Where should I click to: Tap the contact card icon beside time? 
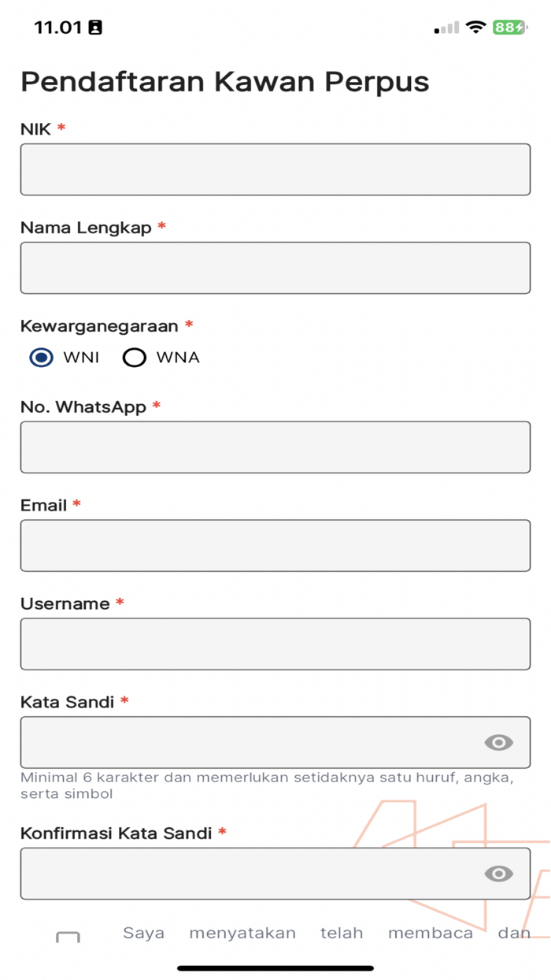(x=95, y=28)
